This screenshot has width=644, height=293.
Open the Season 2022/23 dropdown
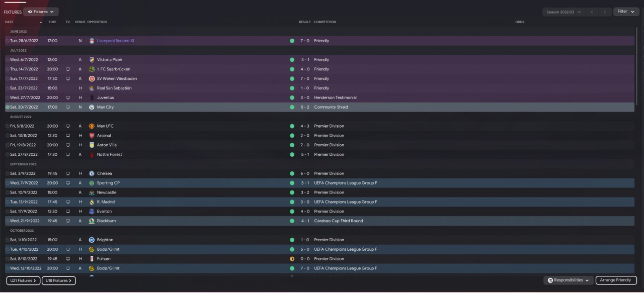click(x=563, y=12)
